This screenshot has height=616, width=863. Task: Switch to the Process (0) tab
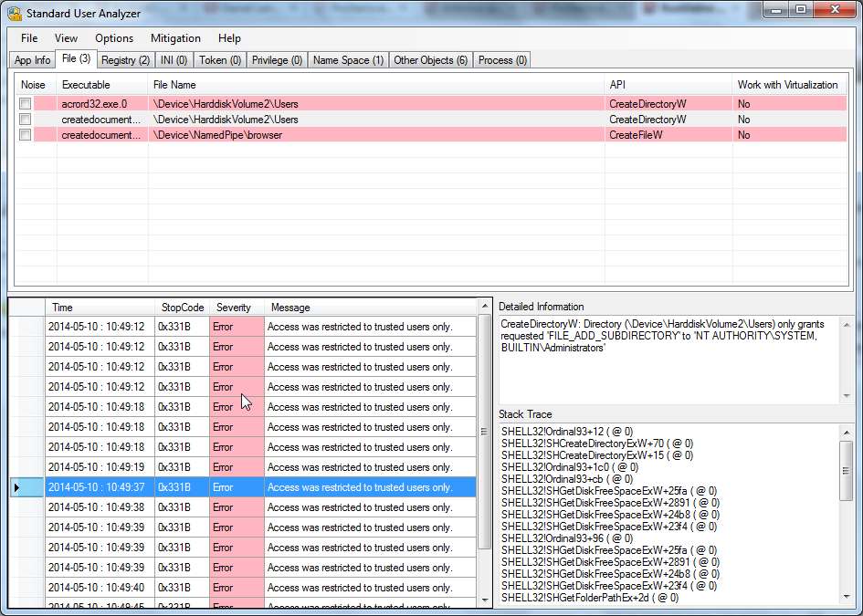502,60
